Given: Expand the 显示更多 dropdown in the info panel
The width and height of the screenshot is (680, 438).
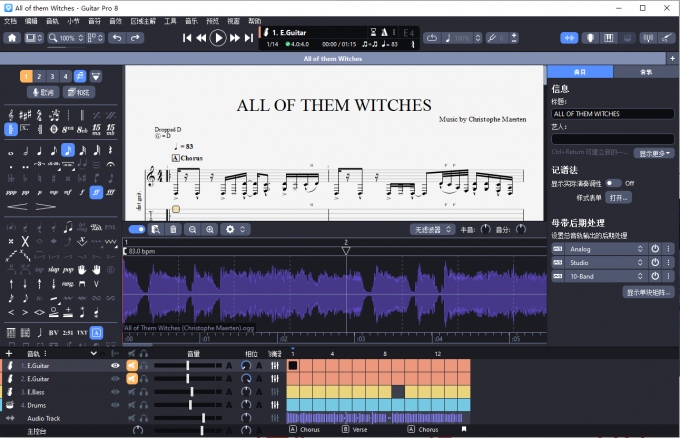Looking at the screenshot, I should coord(656,153).
